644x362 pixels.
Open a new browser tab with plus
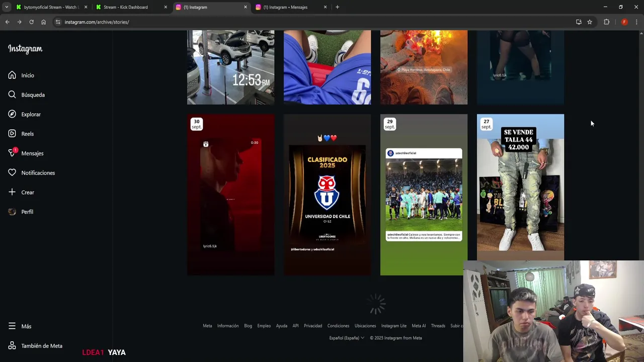point(337,7)
